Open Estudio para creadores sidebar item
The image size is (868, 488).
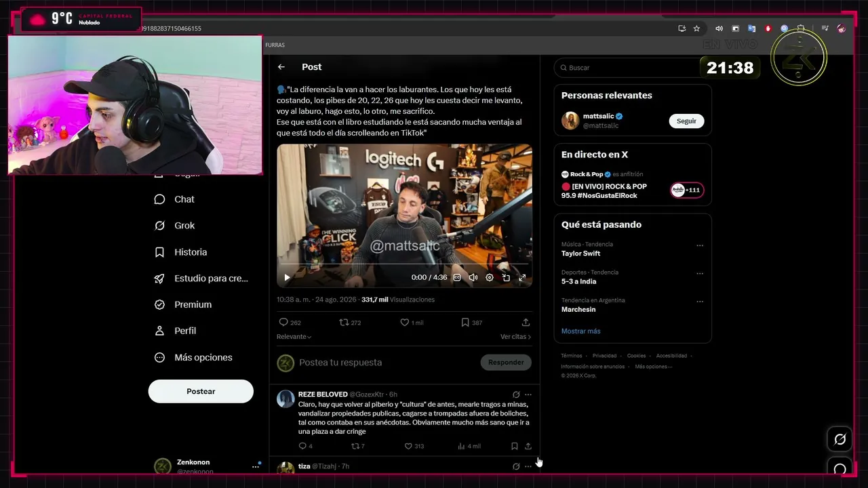(201, 279)
